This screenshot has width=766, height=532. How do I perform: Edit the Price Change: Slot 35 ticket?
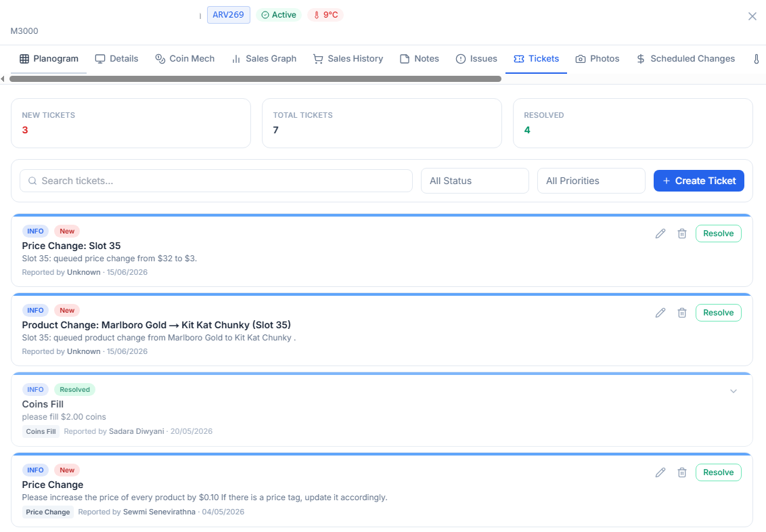pyautogui.click(x=660, y=234)
